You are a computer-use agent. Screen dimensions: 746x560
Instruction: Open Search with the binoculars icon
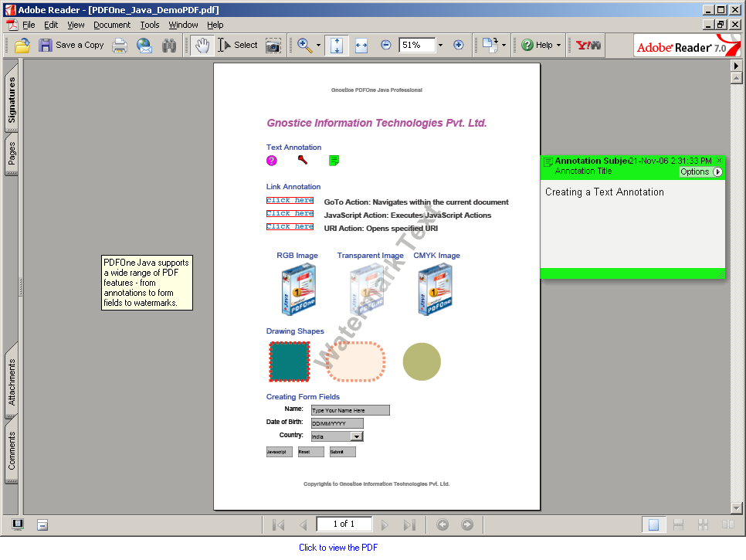coord(169,46)
